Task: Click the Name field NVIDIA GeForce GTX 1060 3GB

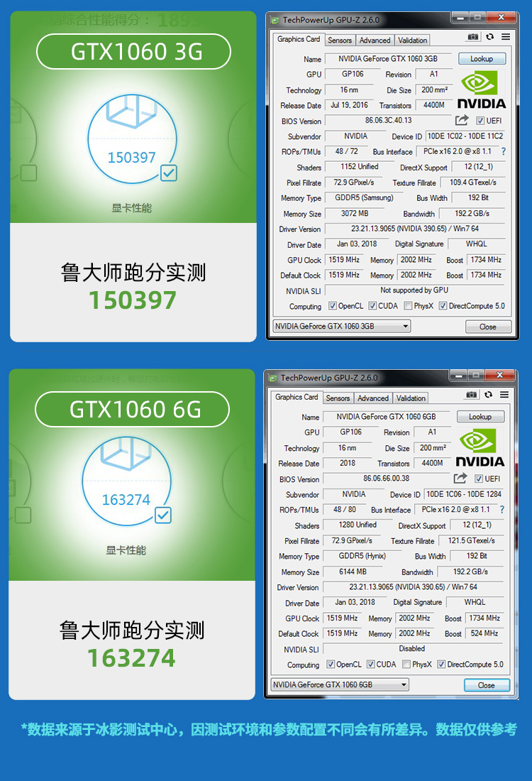Action: tap(388, 59)
